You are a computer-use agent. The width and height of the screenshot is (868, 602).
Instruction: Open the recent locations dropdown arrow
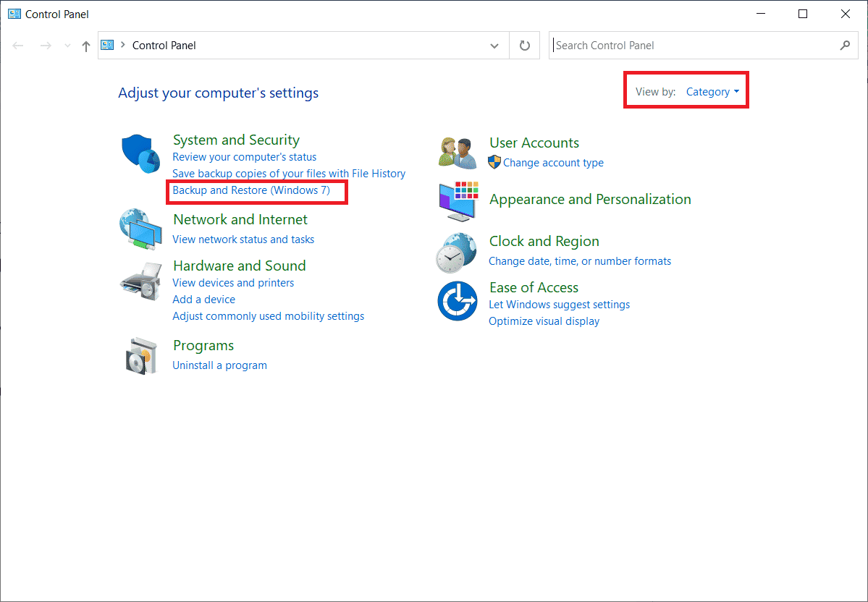tap(67, 46)
